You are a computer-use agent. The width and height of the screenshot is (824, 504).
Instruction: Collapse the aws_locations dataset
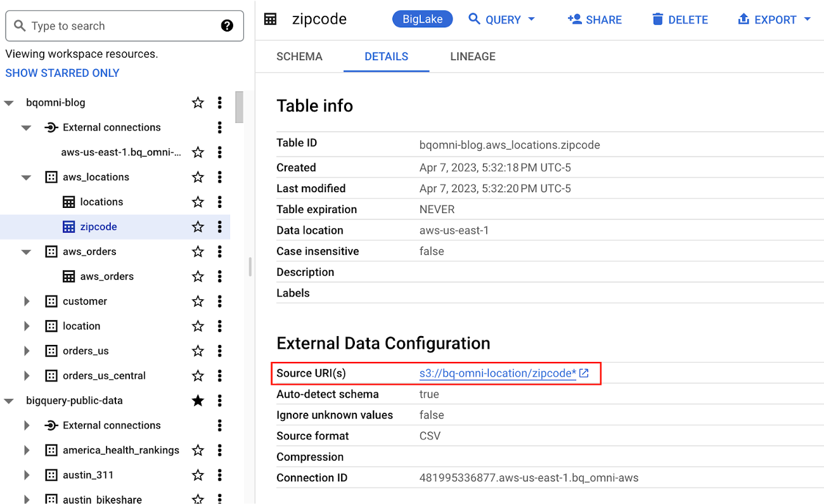click(x=26, y=178)
